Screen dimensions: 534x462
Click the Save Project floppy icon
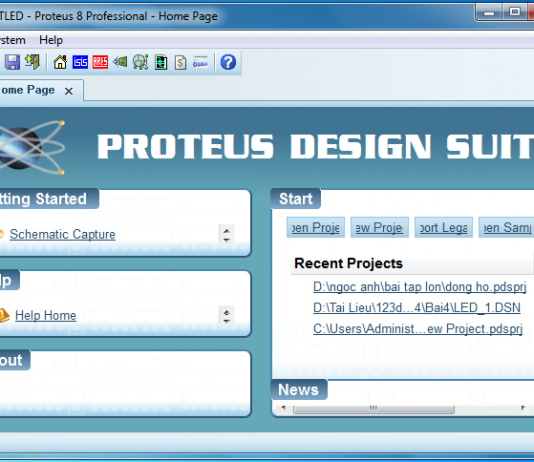tap(12, 62)
